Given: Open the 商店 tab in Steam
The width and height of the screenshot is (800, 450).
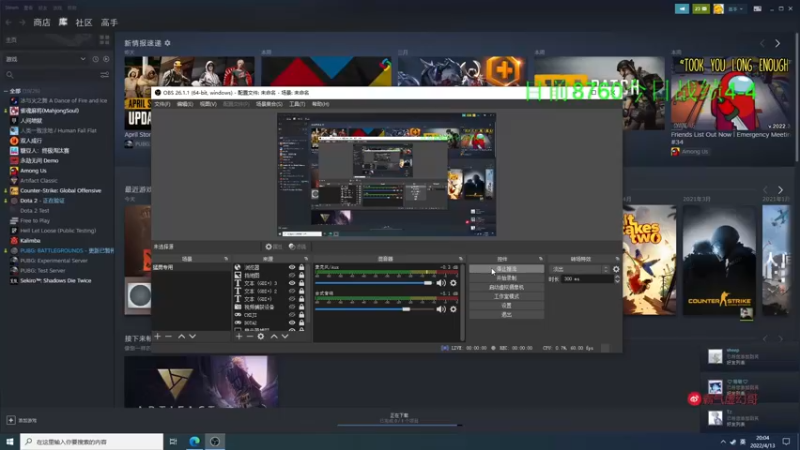Looking at the screenshot, I should tap(42, 22).
